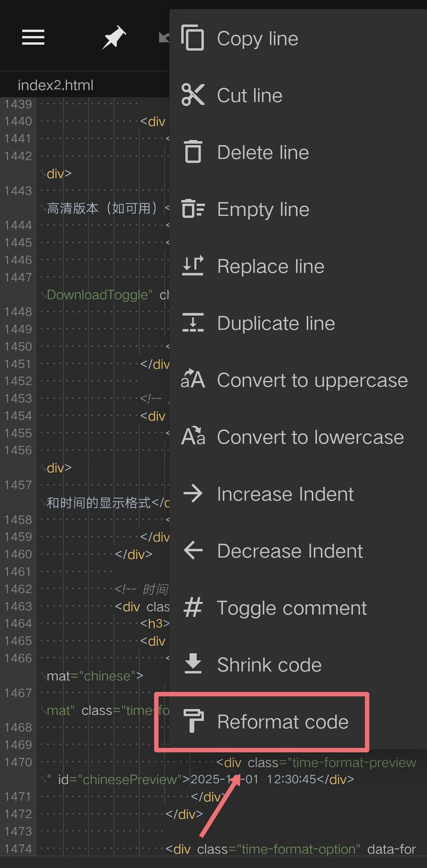This screenshot has width=427, height=868.
Task: Click the trash icon for Delete line
Action: [x=193, y=152]
